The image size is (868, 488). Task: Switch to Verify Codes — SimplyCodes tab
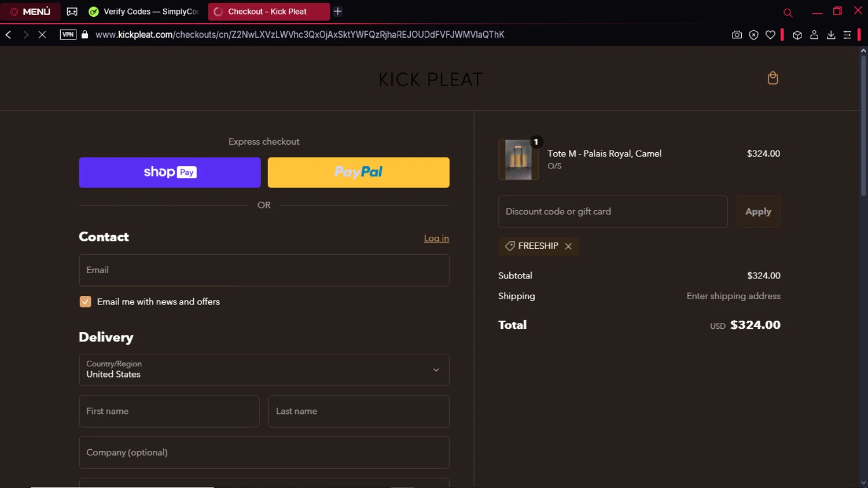pos(145,12)
